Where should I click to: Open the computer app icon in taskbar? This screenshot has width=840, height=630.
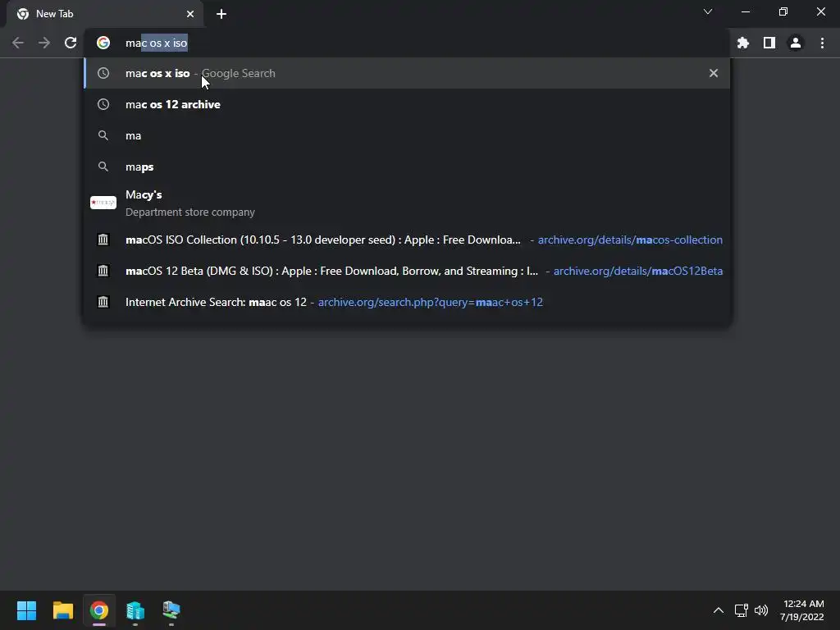171,609
